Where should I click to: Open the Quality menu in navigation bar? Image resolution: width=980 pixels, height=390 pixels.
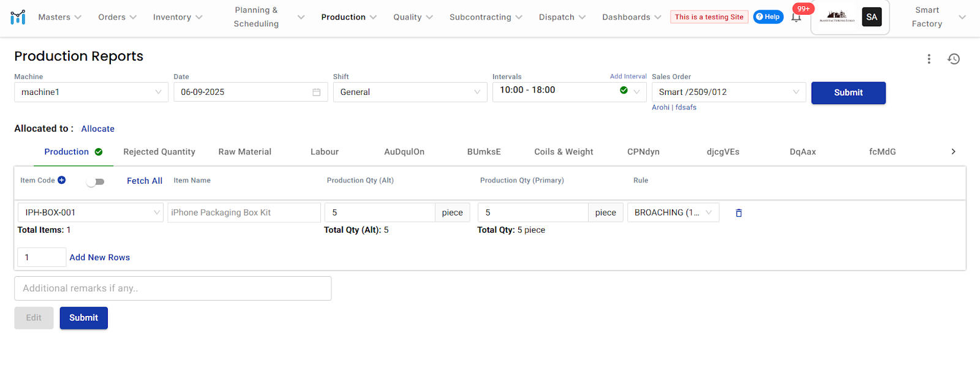pos(413,17)
